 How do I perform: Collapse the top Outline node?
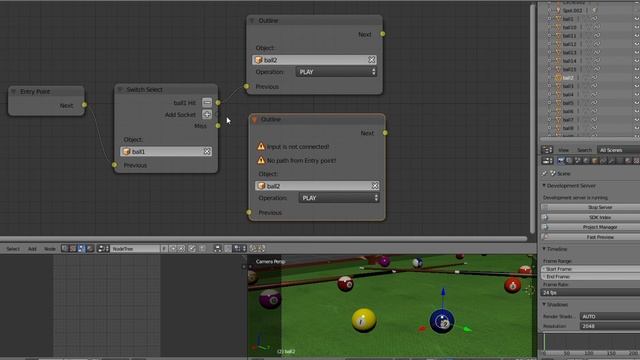pyautogui.click(x=252, y=20)
